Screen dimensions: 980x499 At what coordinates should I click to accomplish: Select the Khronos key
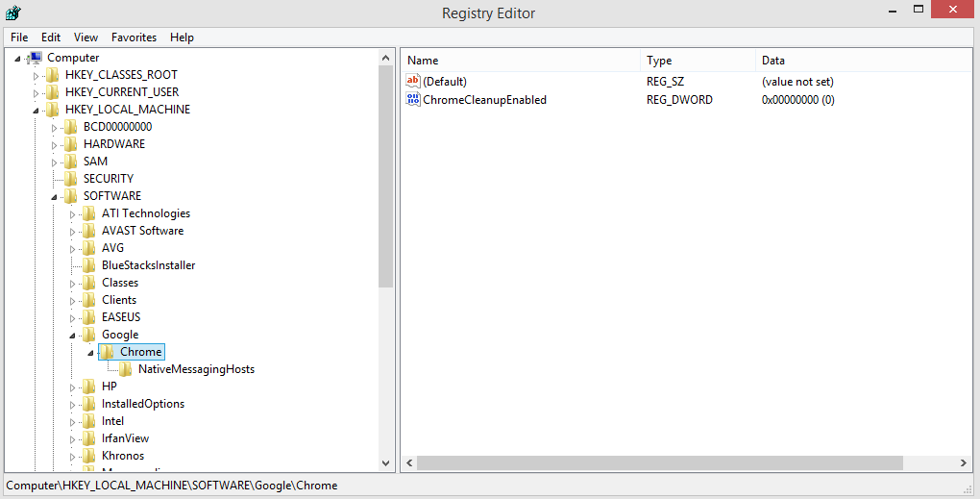click(123, 456)
